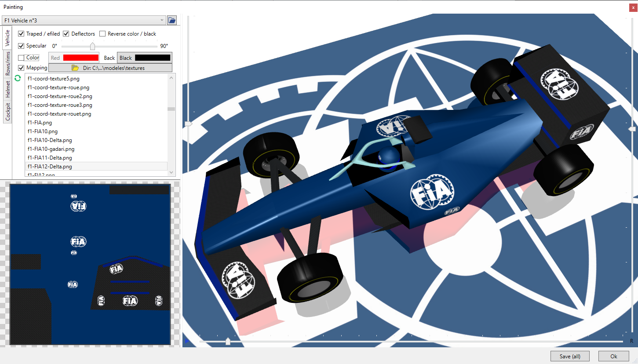
Task: Click the bottom horizontal rotation slider thumb
Action: [228, 341]
